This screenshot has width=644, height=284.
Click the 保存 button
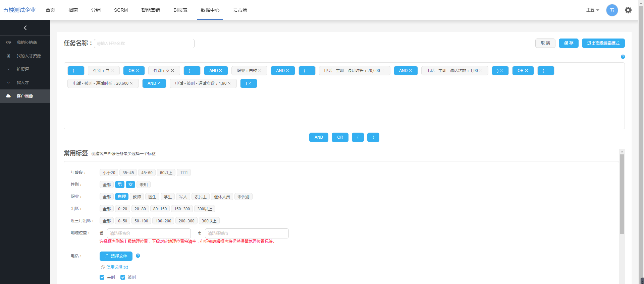pyautogui.click(x=568, y=43)
